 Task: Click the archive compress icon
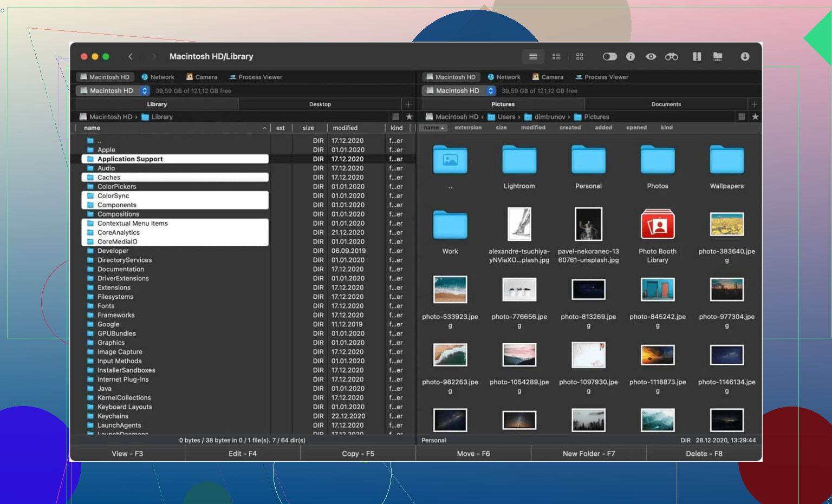(x=697, y=56)
